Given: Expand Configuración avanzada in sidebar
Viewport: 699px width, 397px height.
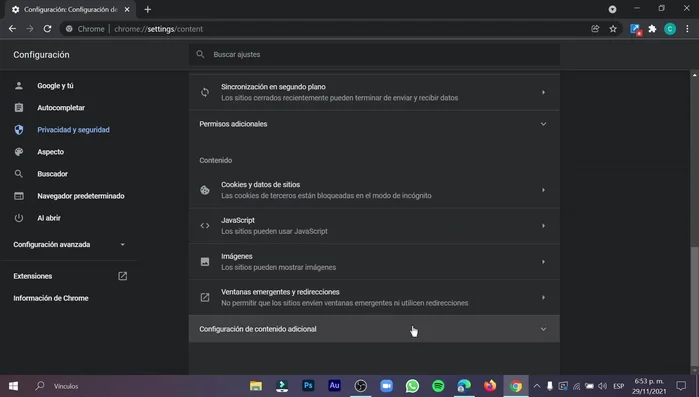Looking at the screenshot, I should coord(69,245).
